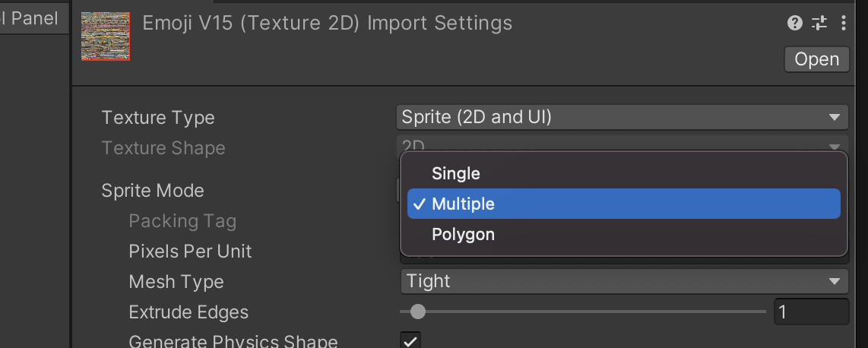Click the Emoji V15 texture thumbnail

(106, 36)
